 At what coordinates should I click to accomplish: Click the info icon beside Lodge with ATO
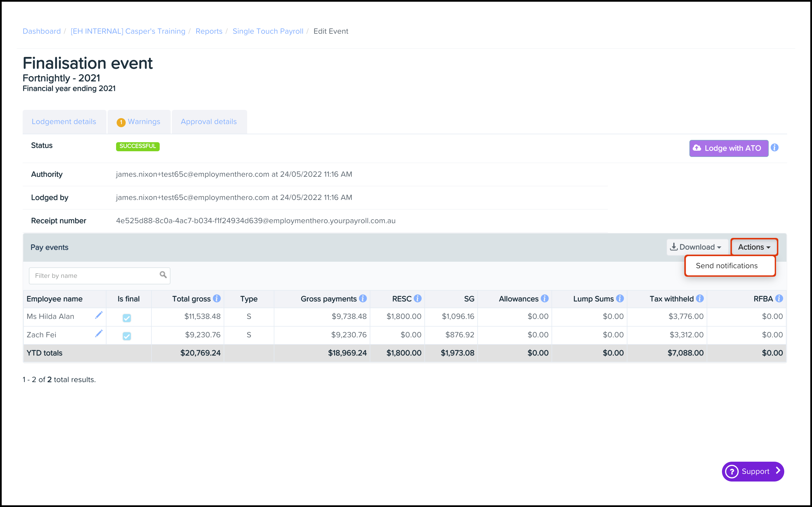(x=774, y=148)
